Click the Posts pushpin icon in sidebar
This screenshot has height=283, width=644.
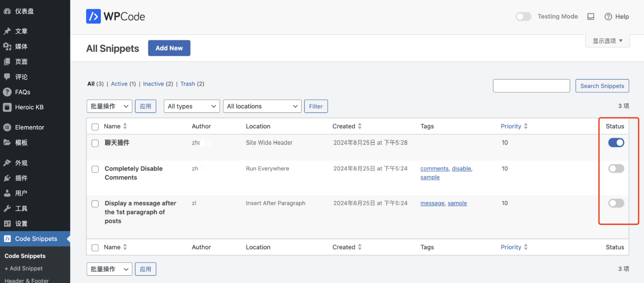7,31
